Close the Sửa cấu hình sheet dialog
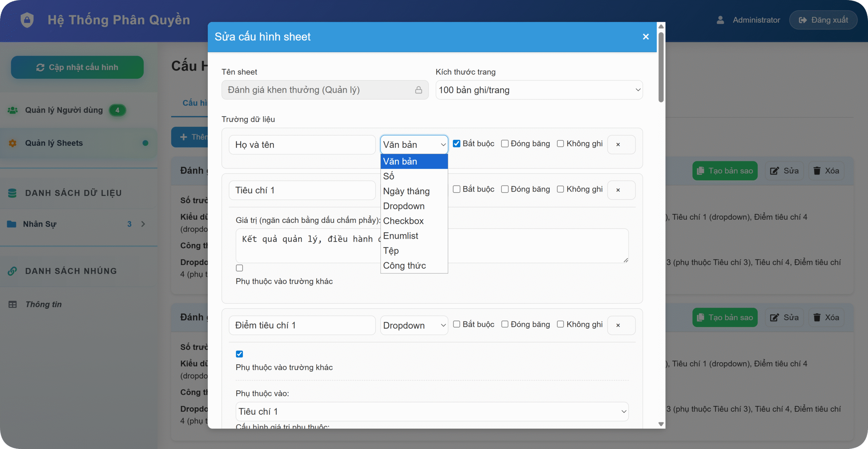This screenshot has height=449, width=868. click(646, 37)
